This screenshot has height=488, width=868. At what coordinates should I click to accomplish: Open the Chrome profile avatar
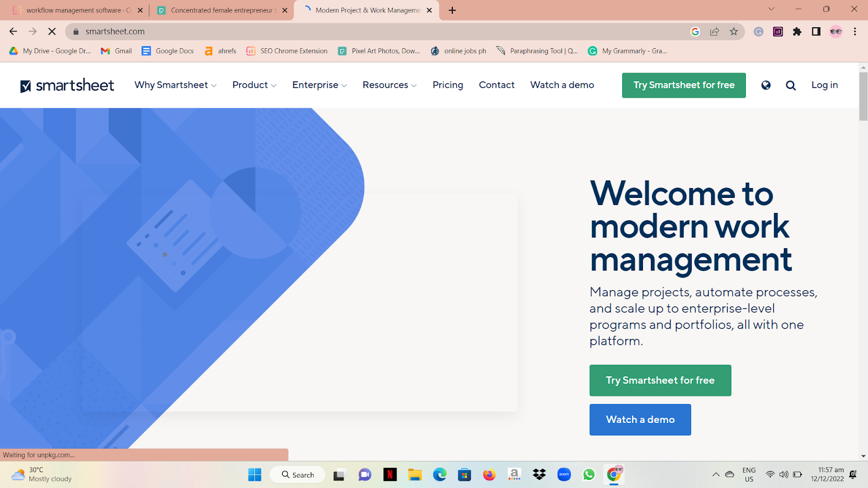click(836, 31)
